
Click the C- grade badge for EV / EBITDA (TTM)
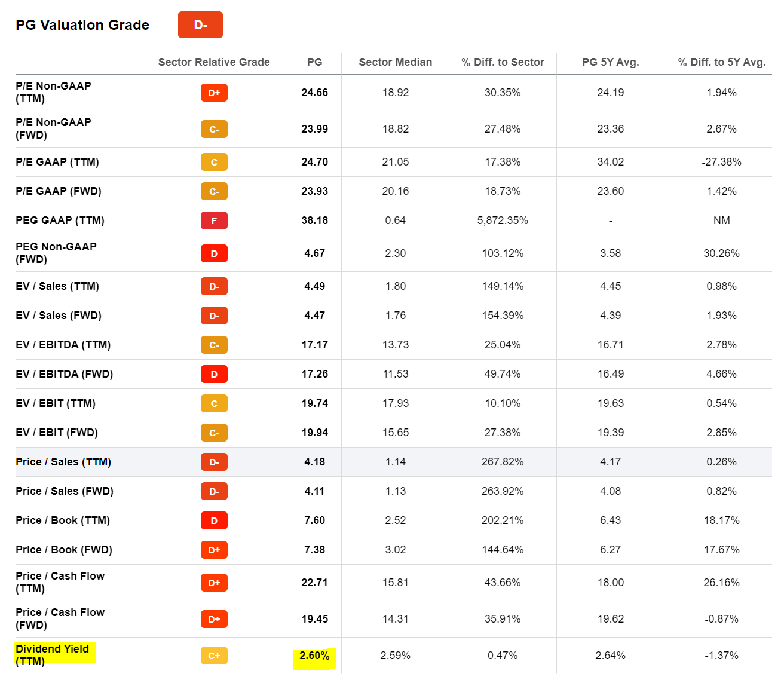214,345
